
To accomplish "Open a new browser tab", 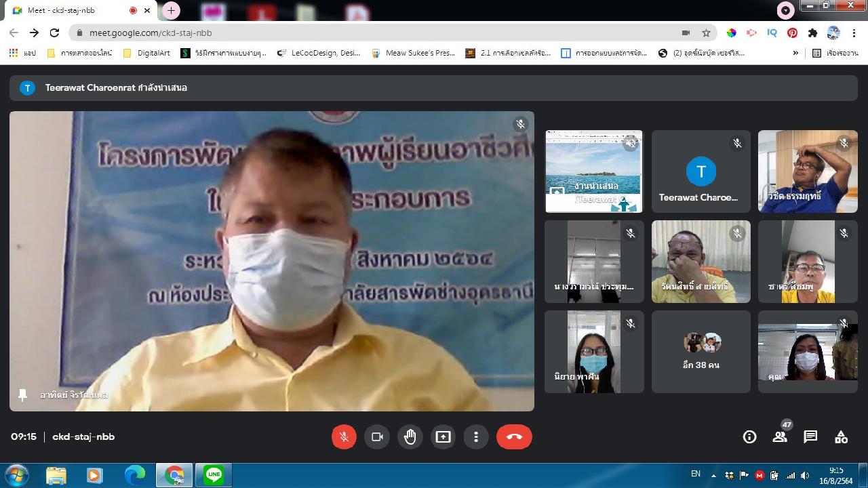I will click(171, 10).
